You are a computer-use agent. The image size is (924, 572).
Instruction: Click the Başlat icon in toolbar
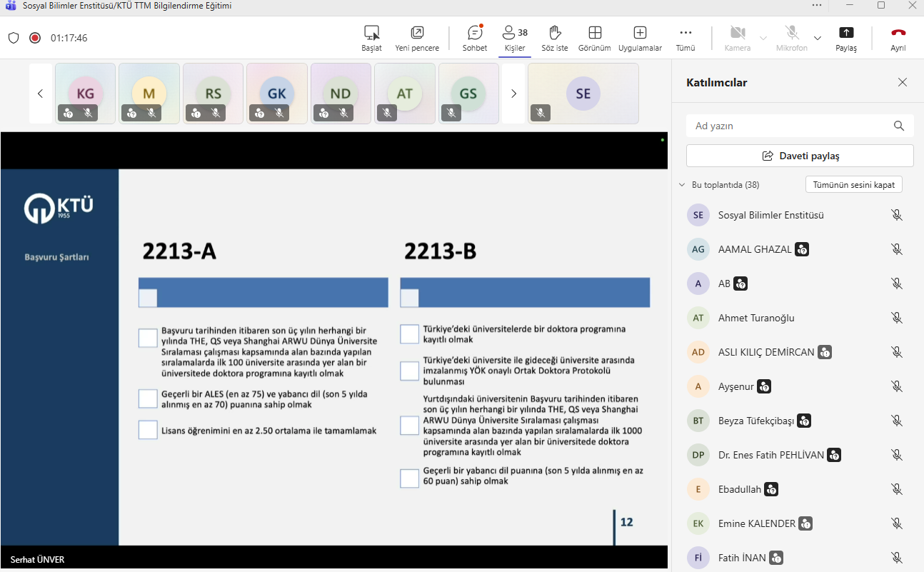371,34
